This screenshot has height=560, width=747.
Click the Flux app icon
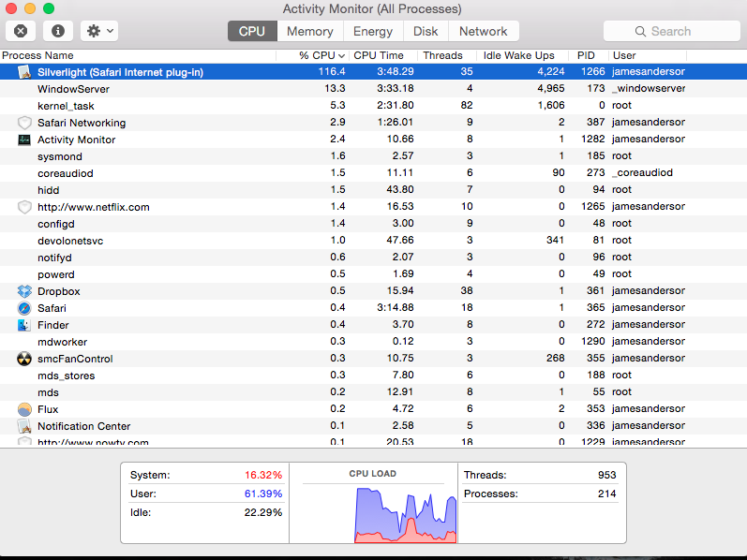click(24, 409)
